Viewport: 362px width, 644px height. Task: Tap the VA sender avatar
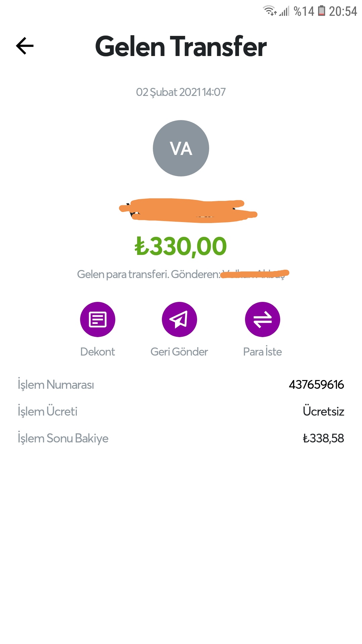[181, 148]
